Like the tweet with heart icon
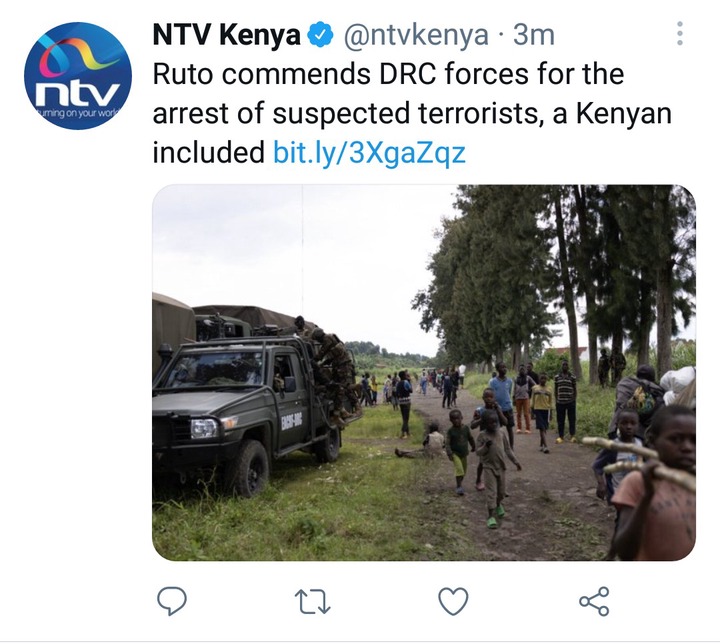This screenshot has width=720, height=644. [x=454, y=601]
